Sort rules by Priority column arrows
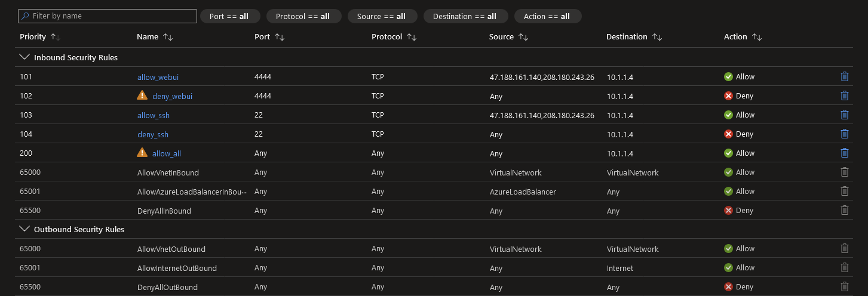 point(55,37)
